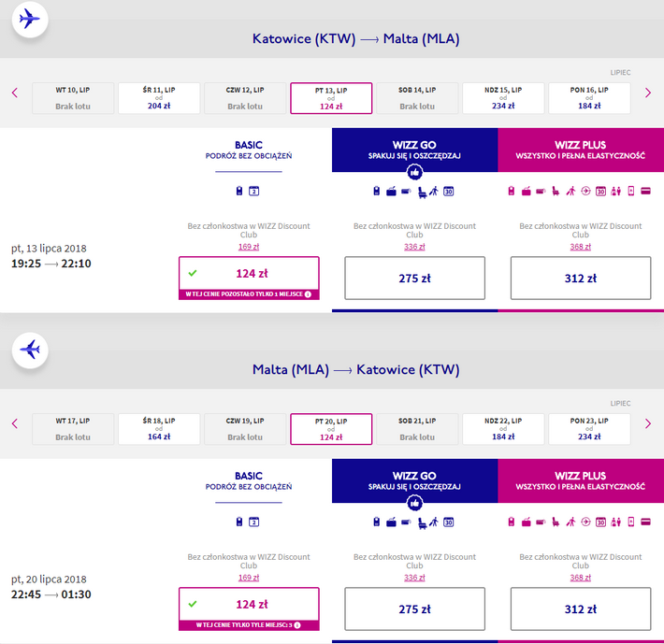Choose return WIZZ PLUS fare 312 zł
This screenshot has width=664, height=644.
(x=581, y=608)
